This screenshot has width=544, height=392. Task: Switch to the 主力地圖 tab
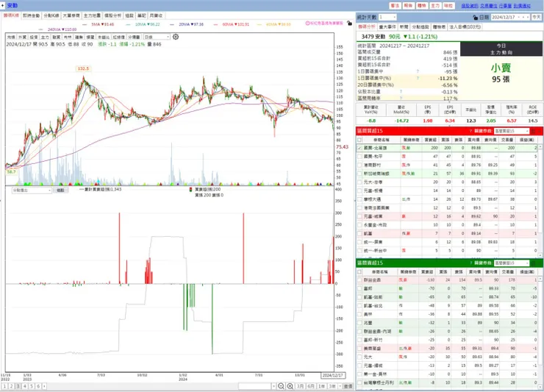coord(92,15)
